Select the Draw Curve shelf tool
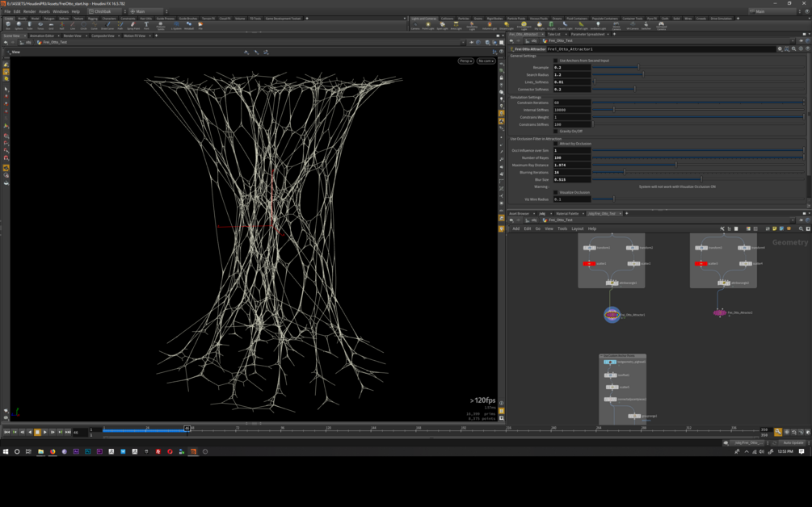812x507 pixels. 107,25
